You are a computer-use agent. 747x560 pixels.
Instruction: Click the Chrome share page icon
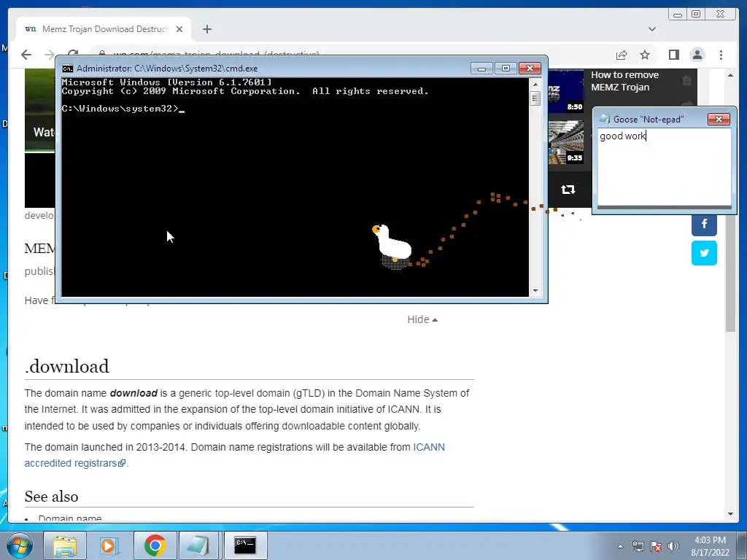622,55
